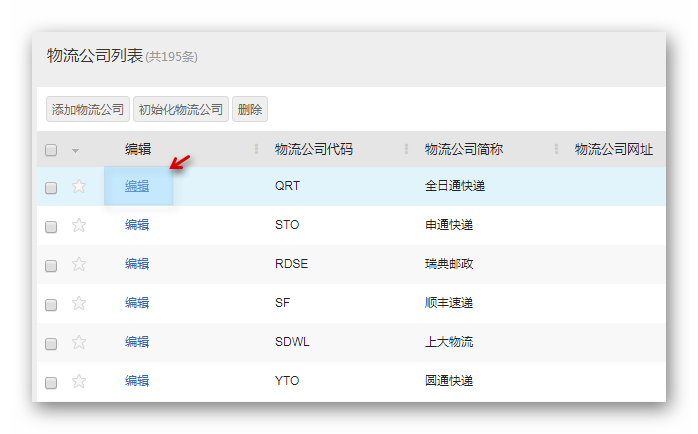Open 编辑 link for QRT row
The height and width of the screenshot is (434, 698).
(137, 186)
